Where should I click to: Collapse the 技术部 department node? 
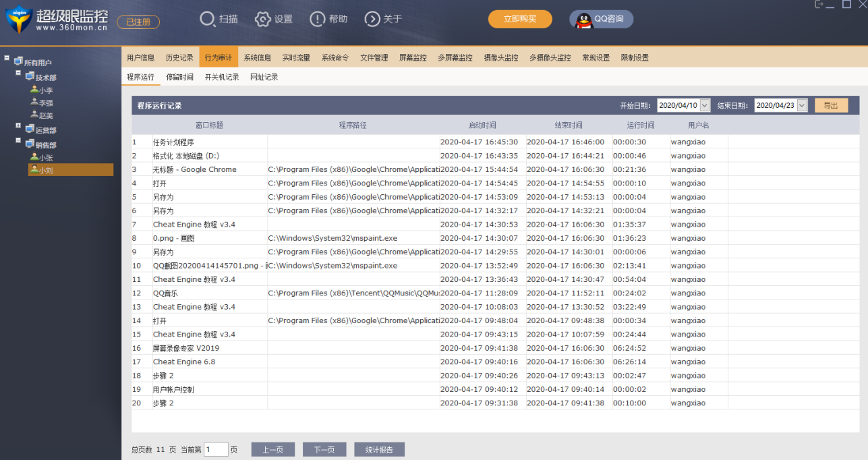[x=18, y=73]
